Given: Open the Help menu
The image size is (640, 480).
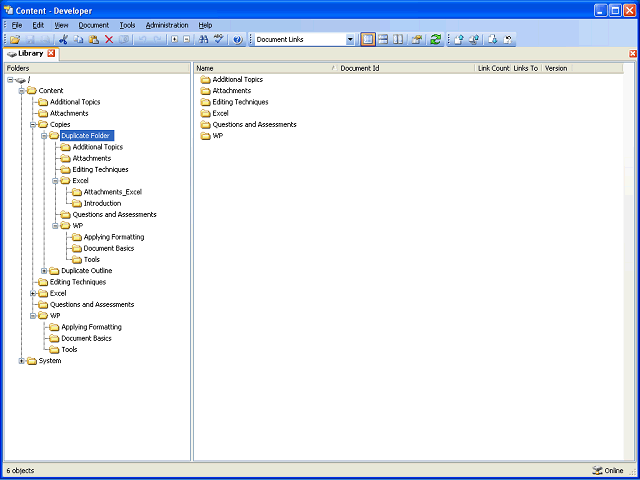Looking at the screenshot, I should tap(205, 25).
